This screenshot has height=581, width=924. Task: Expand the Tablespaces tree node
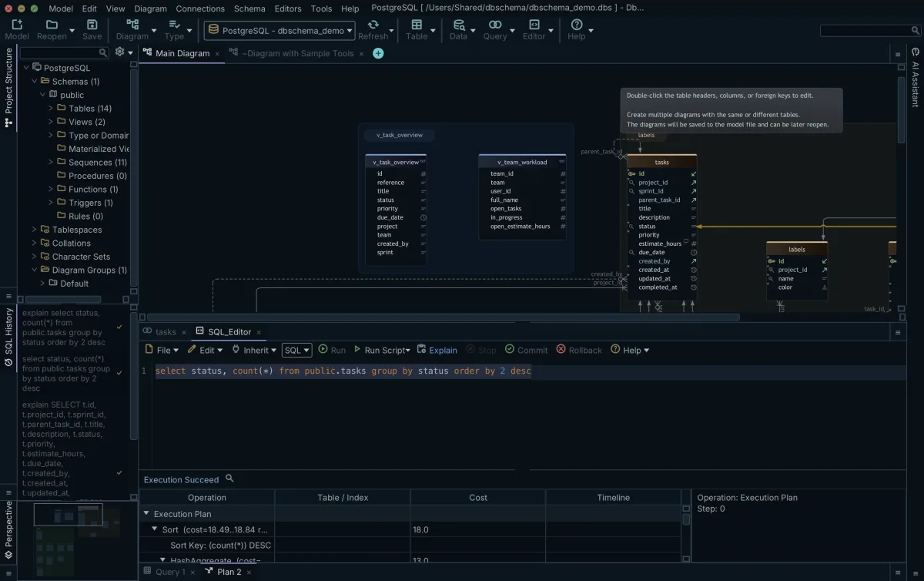pyautogui.click(x=35, y=230)
